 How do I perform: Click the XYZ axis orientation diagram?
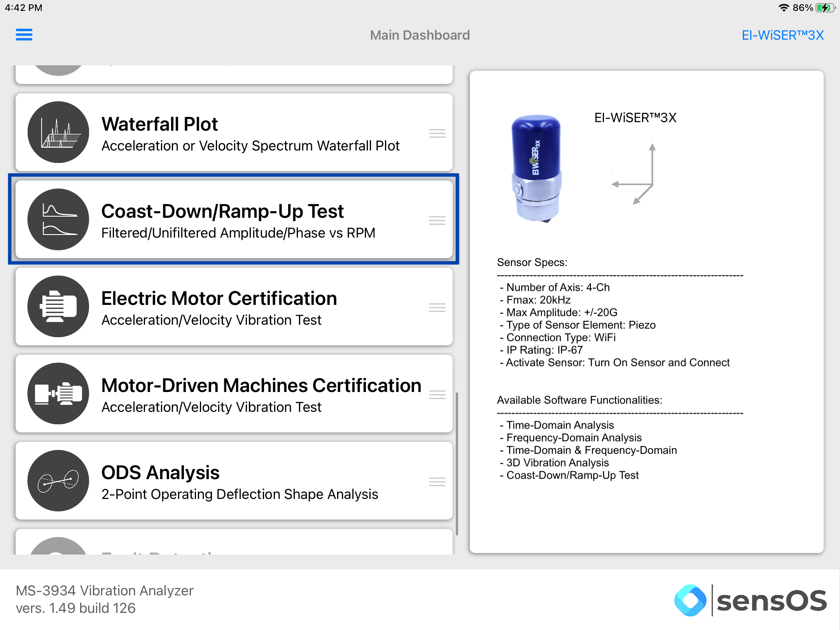[634, 174]
